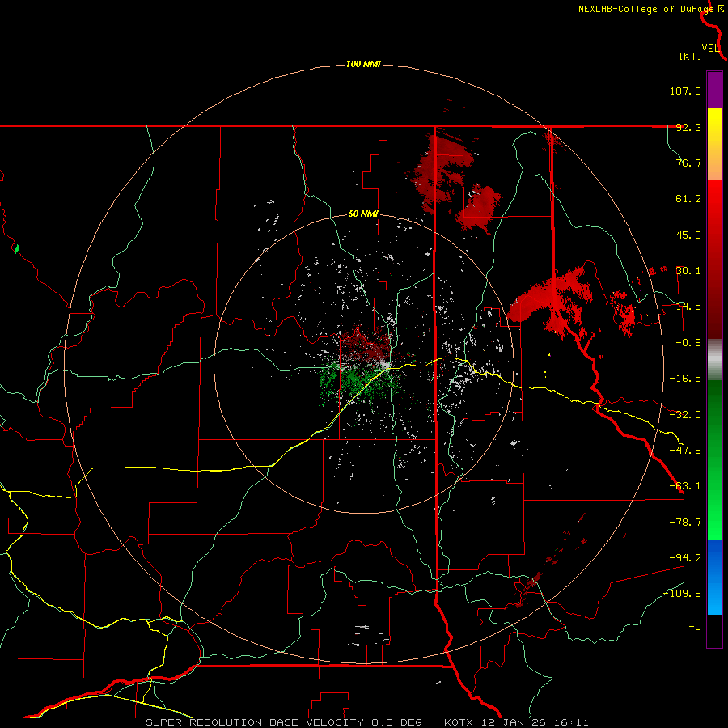Click the -0.9 value on velocity scale
Image resolution: width=728 pixels, height=728 pixels.
pyautogui.click(x=688, y=343)
